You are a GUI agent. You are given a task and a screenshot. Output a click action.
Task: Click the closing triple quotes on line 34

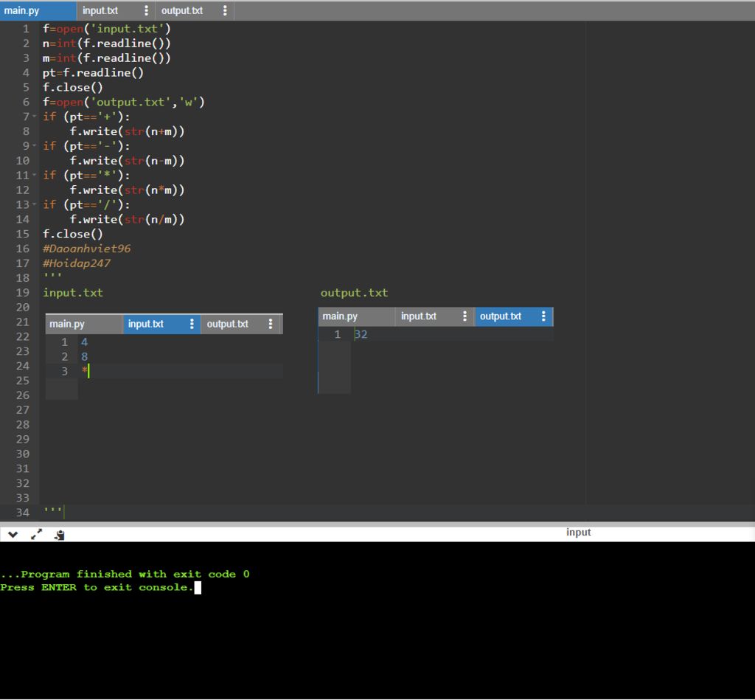coord(52,510)
